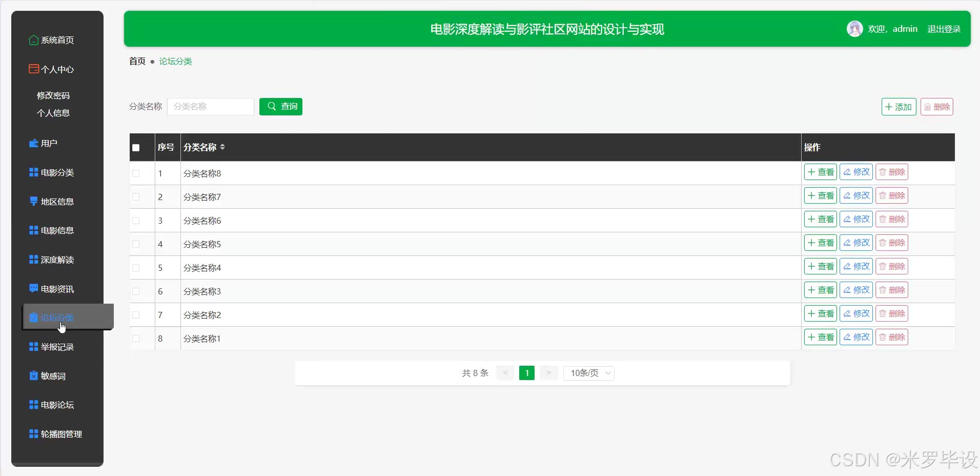Delete row 分类名称6 with 删除

pos(892,219)
